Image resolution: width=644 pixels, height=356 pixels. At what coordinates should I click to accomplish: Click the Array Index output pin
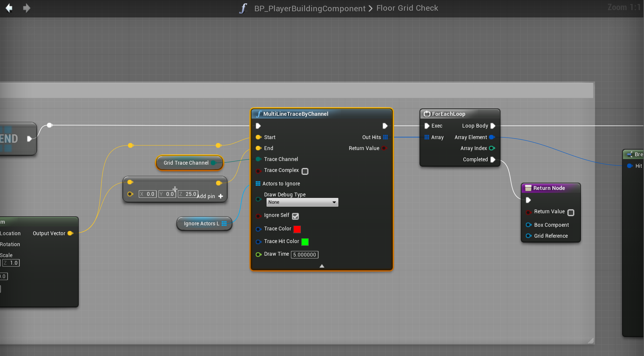pos(492,148)
